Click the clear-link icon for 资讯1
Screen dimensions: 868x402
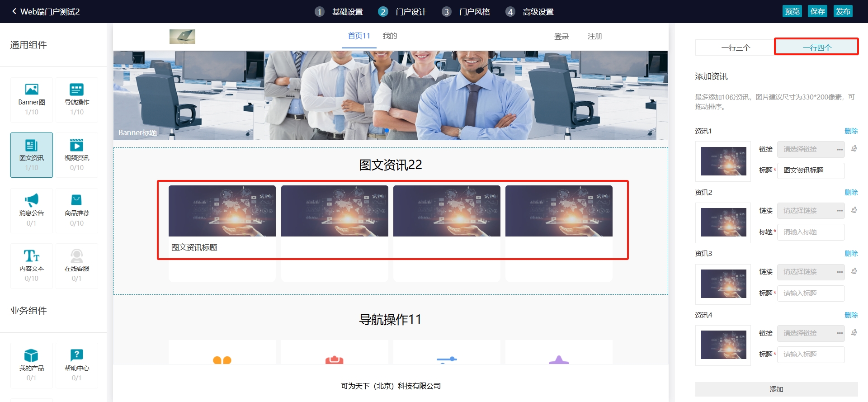click(x=854, y=149)
